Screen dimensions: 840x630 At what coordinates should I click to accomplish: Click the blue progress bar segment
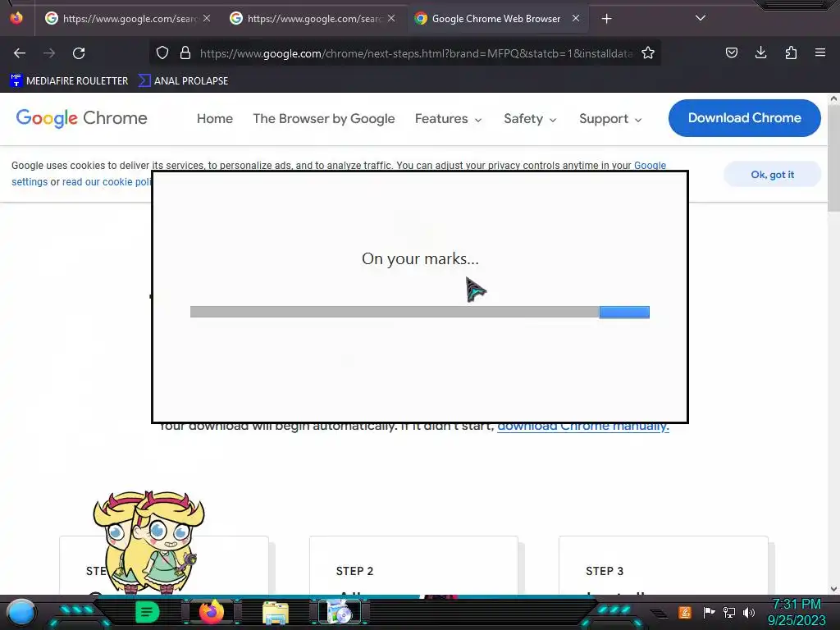click(624, 312)
